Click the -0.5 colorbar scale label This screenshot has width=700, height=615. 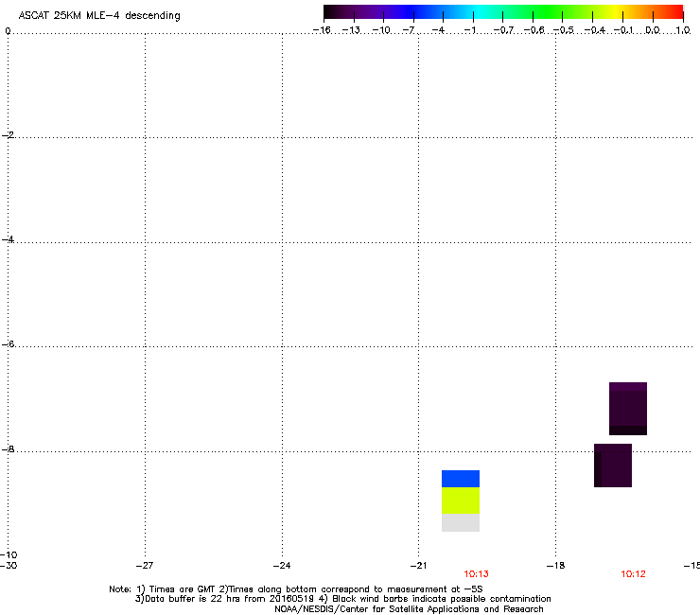(x=564, y=30)
